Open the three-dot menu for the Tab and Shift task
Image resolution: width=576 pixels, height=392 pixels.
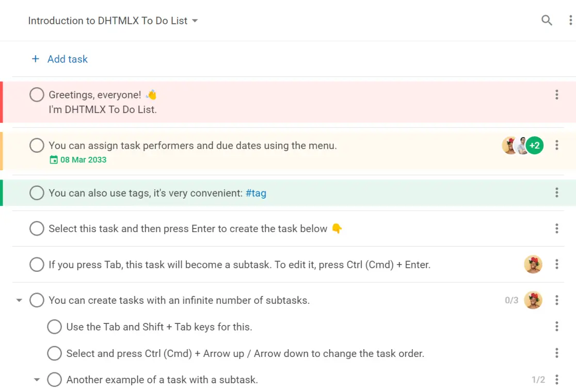[x=556, y=326]
